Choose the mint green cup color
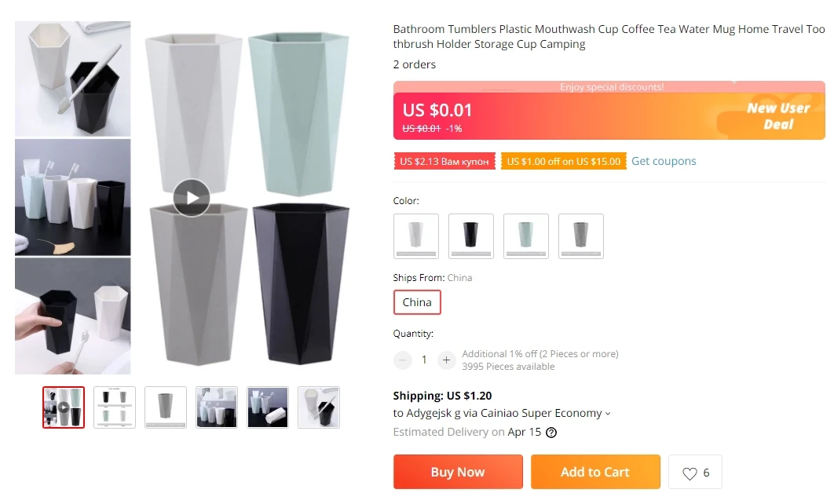834x504 pixels. [x=525, y=236]
